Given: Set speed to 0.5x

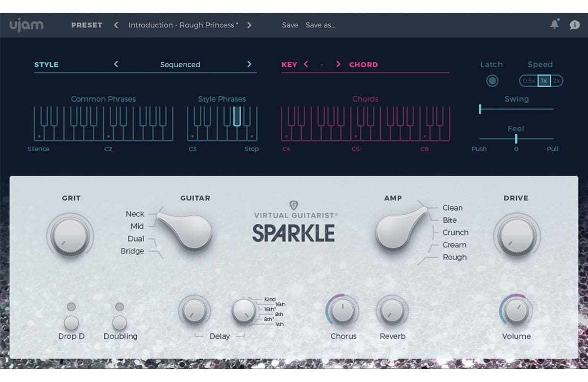Looking at the screenshot, I should pos(529,81).
